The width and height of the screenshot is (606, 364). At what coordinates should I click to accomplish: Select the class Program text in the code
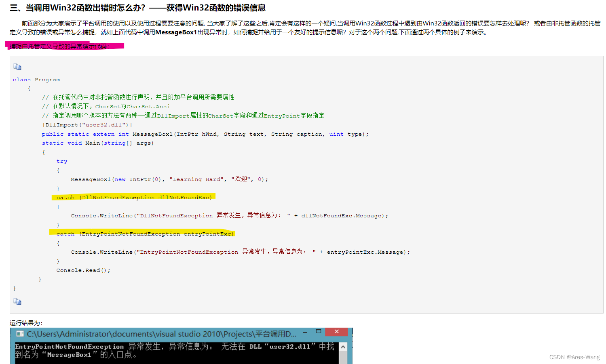pos(36,79)
